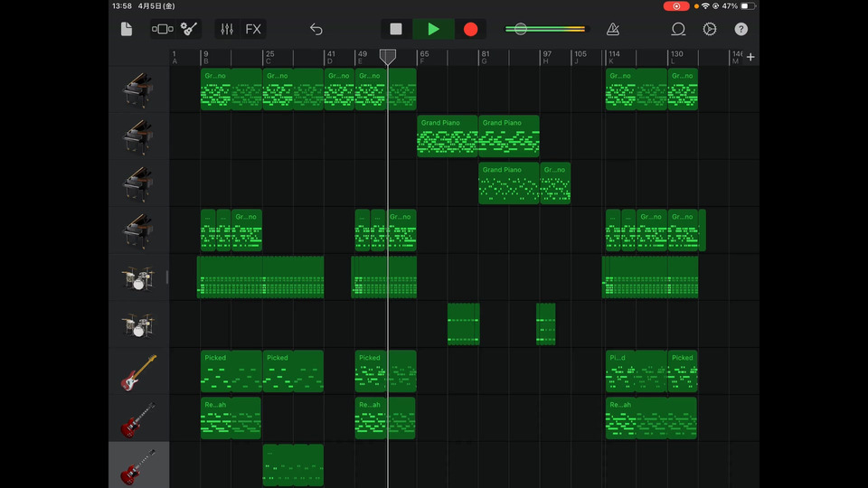Start recording with the red button
This screenshot has width=868, height=488.
(x=470, y=29)
